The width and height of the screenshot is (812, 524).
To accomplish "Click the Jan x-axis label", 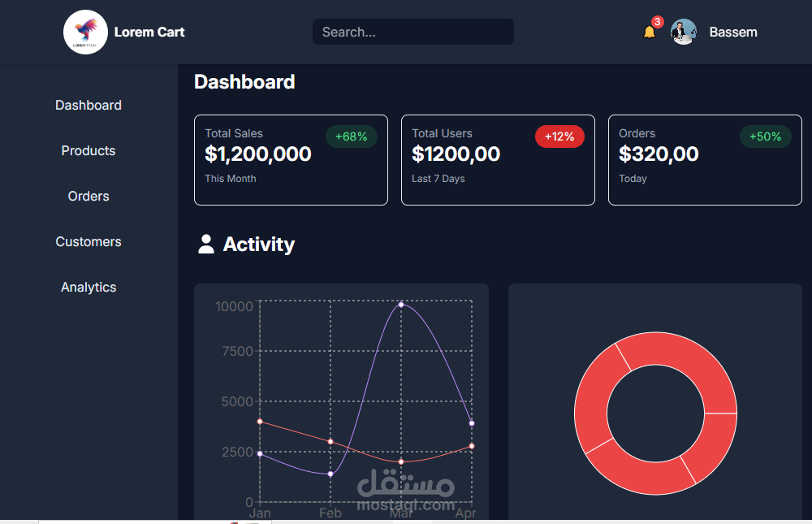I will coord(260,513).
